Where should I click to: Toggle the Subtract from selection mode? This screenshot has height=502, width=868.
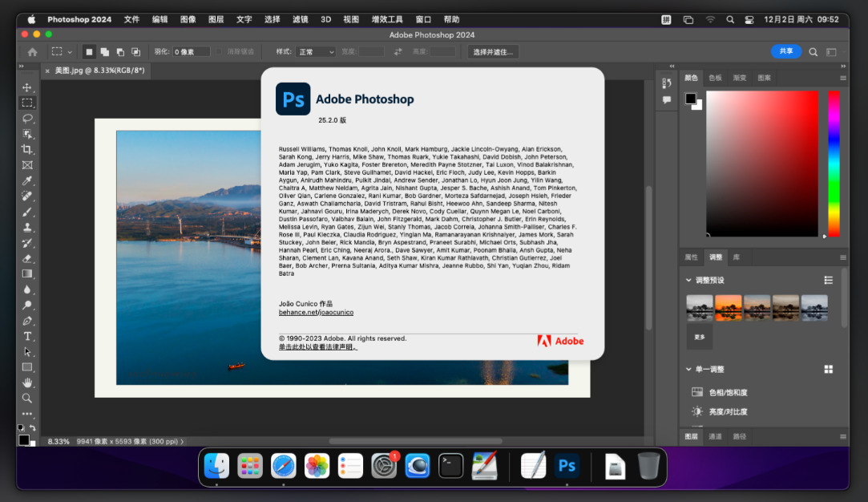(x=120, y=52)
